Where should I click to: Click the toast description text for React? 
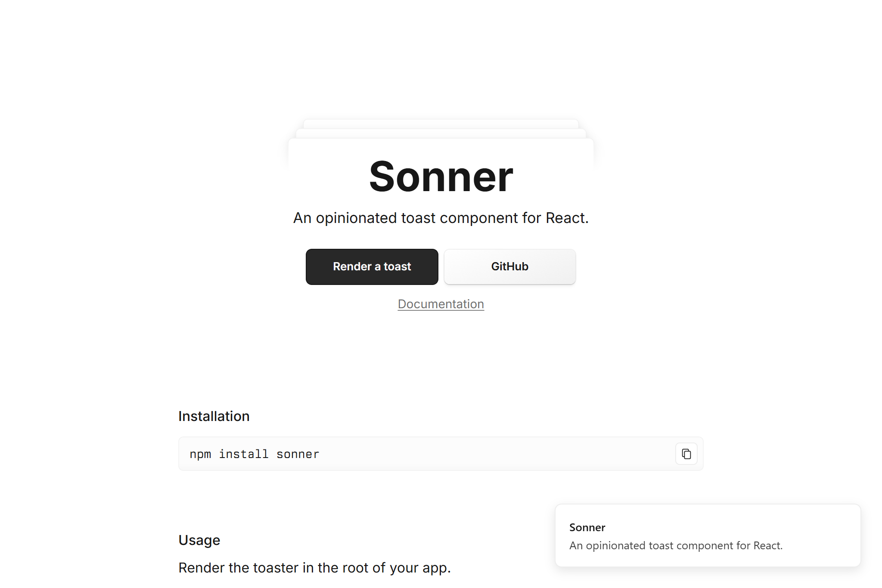(676, 545)
